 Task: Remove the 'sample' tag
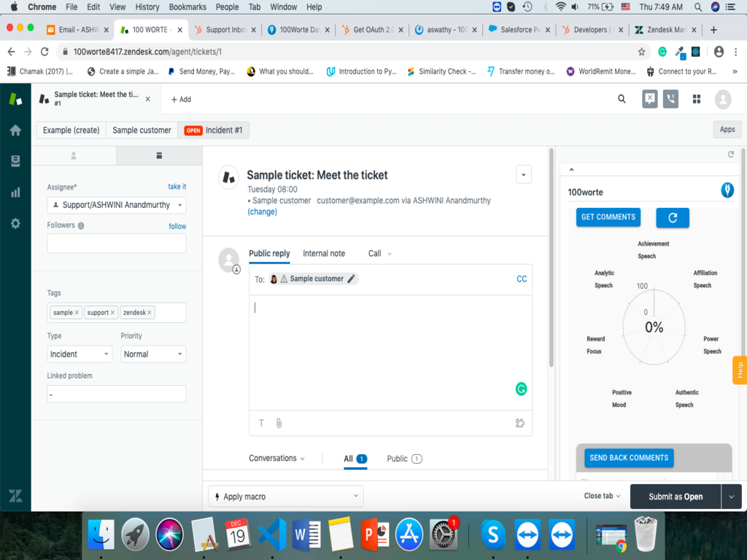(x=77, y=313)
